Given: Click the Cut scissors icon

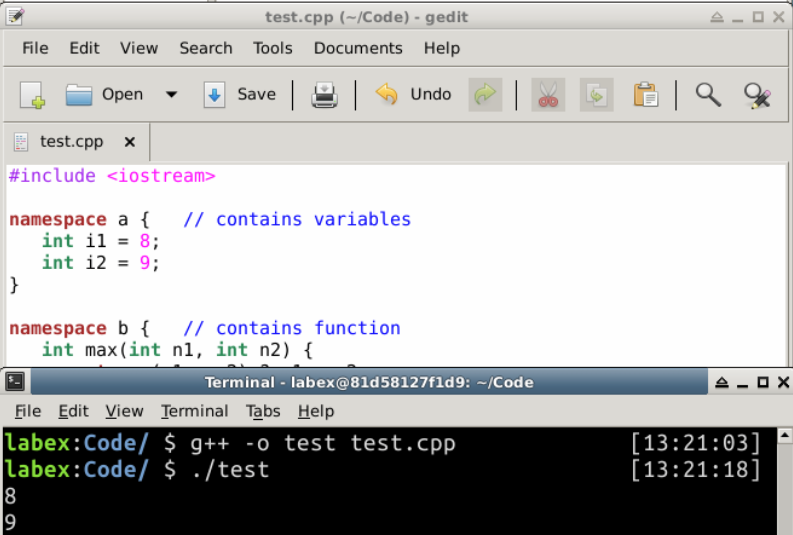Looking at the screenshot, I should (x=548, y=95).
